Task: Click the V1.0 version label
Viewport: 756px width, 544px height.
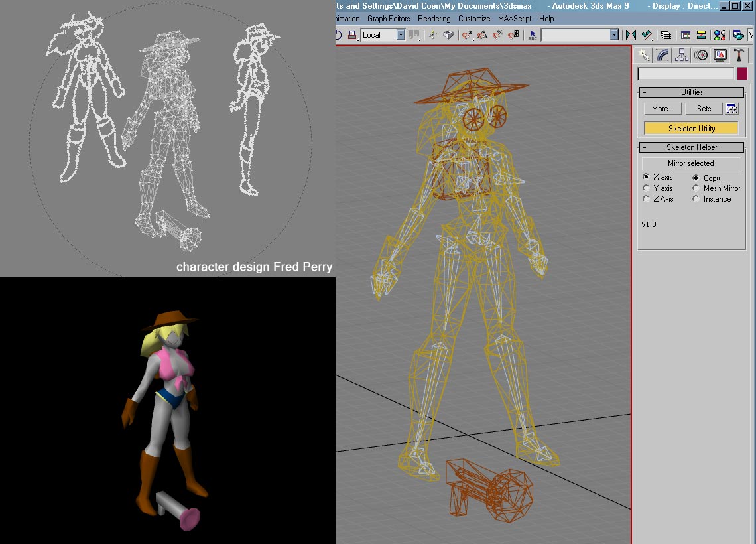Action: (649, 224)
